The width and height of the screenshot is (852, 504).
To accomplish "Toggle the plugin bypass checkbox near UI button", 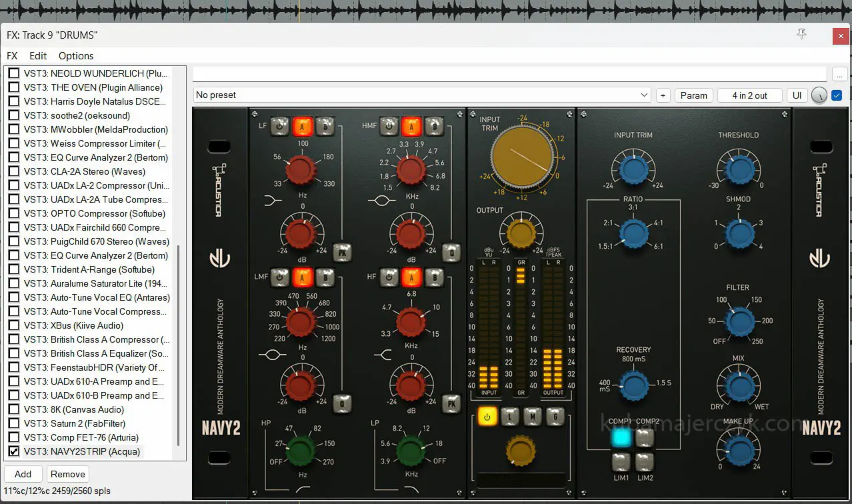I will (837, 95).
